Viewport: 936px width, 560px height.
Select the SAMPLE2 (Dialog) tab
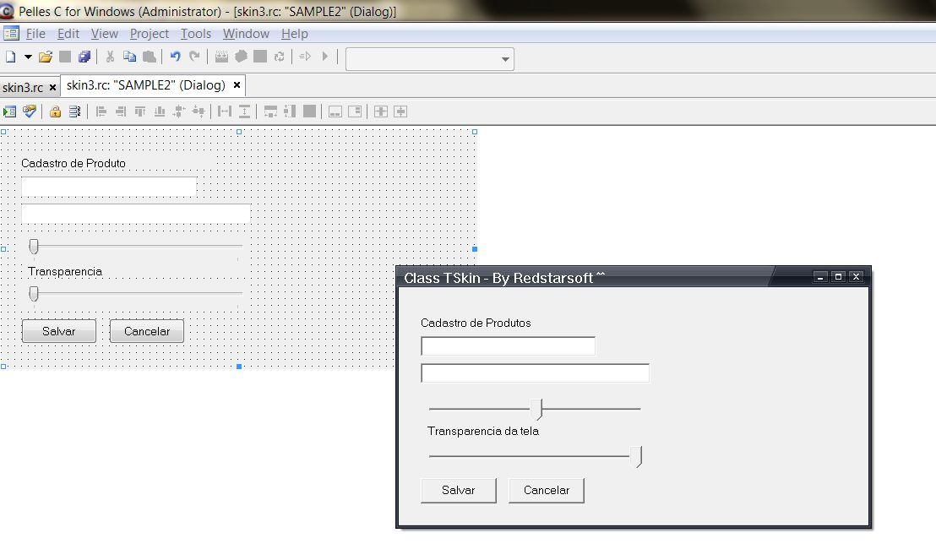click(x=146, y=85)
